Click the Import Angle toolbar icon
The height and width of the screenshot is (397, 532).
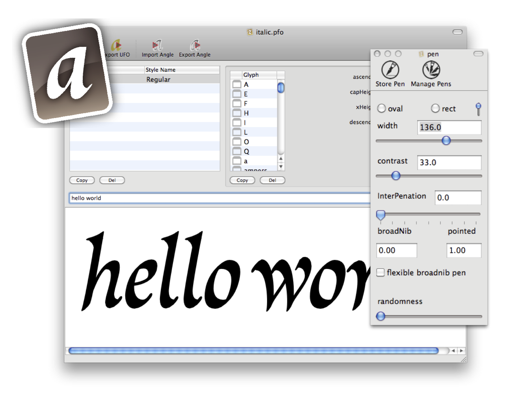coord(157,46)
